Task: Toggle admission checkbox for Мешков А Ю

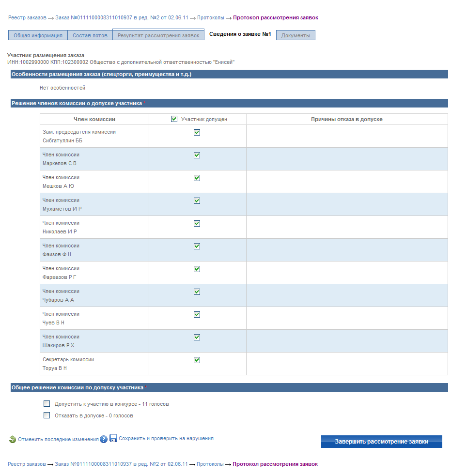Action: (197, 178)
